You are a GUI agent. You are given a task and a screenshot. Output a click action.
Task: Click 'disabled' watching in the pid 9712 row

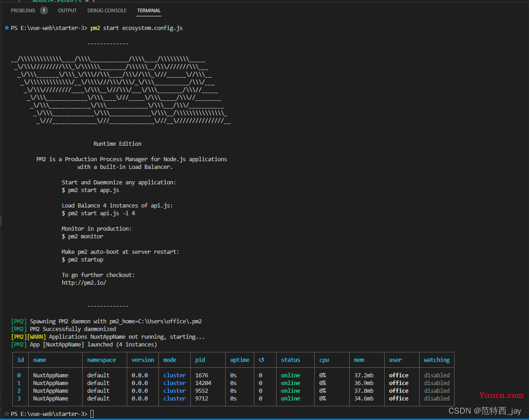point(437,398)
